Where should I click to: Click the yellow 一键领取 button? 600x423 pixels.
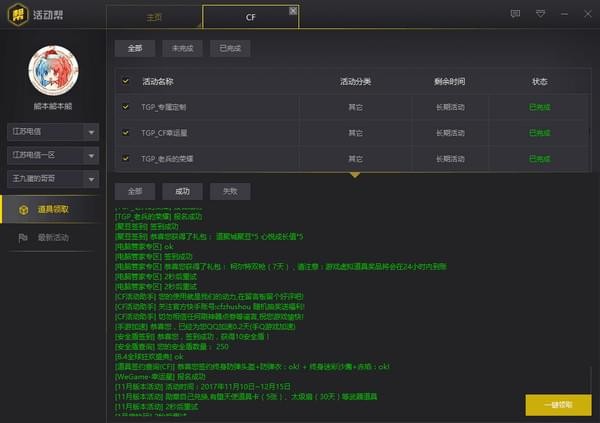(x=558, y=405)
